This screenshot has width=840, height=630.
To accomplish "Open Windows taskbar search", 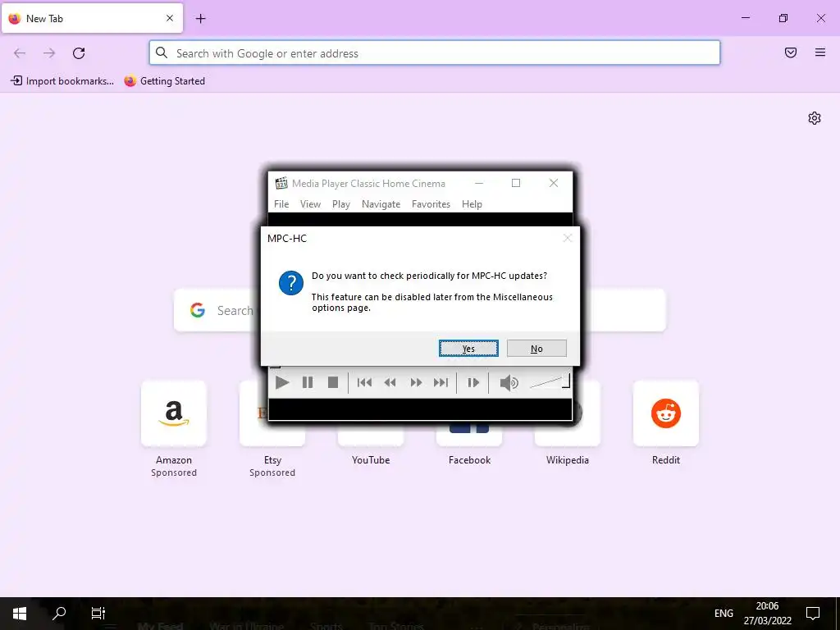I will pos(59,614).
